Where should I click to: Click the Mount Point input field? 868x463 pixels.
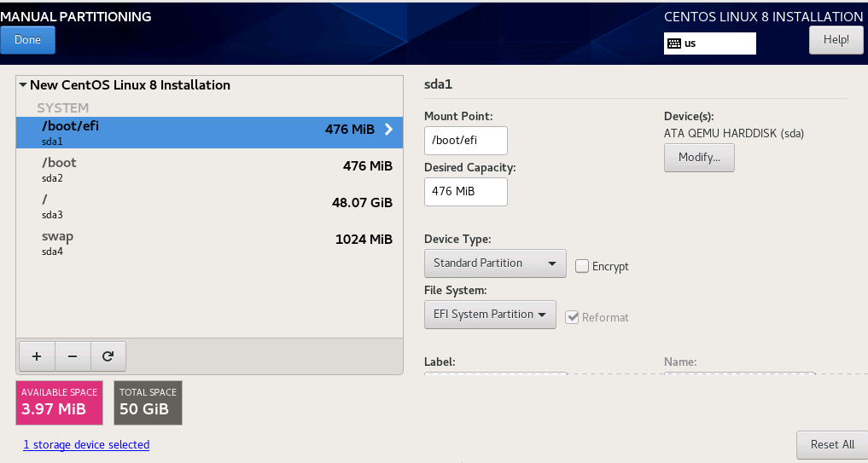pyautogui.click(x=465, y=141)
